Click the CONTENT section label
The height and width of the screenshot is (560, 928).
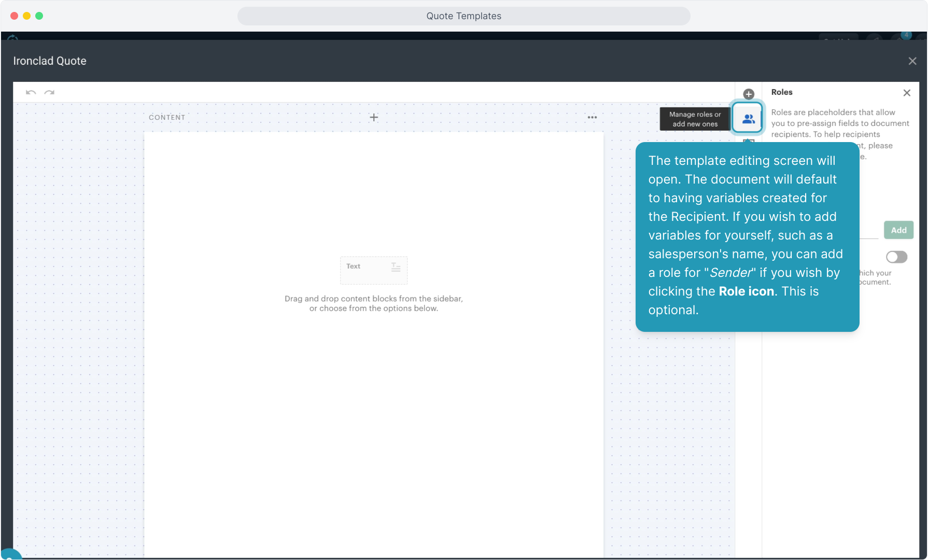coord(167,117)
